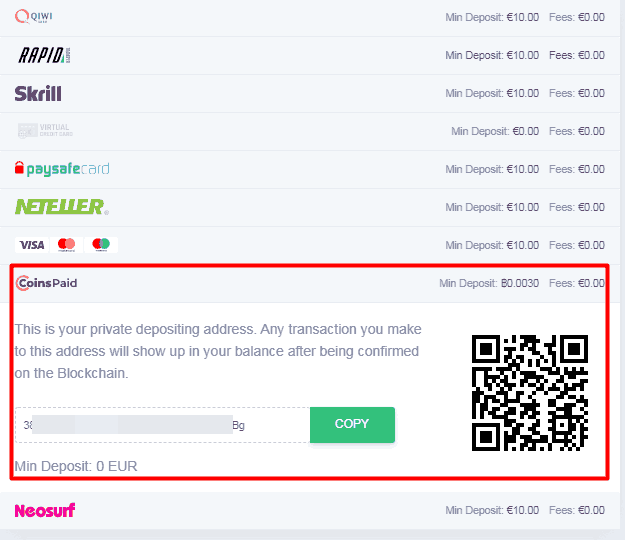Expand the Neteller row via its fees text
Image resolution: width=625 pixels, height=540 pixels.
[577, 207]
